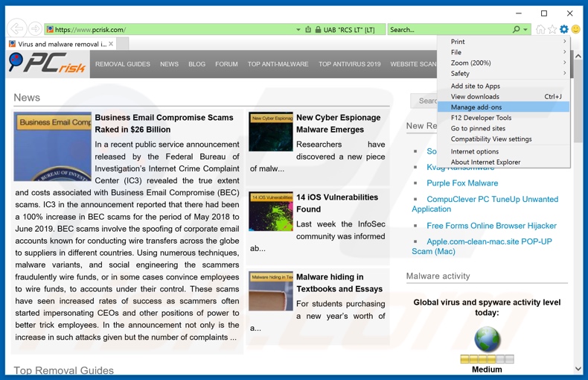Viewport: 588px width, 380px height.
Task: Go to the NEWS nav link
Action: click(x=169, y=64)
